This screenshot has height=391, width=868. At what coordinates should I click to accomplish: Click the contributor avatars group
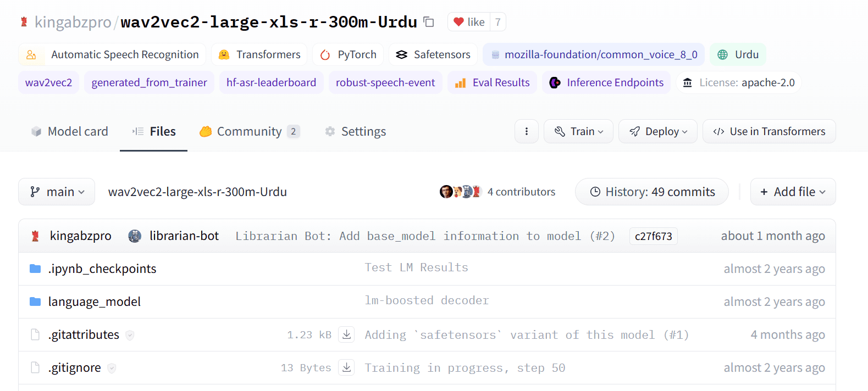click(x=461, y=192)
